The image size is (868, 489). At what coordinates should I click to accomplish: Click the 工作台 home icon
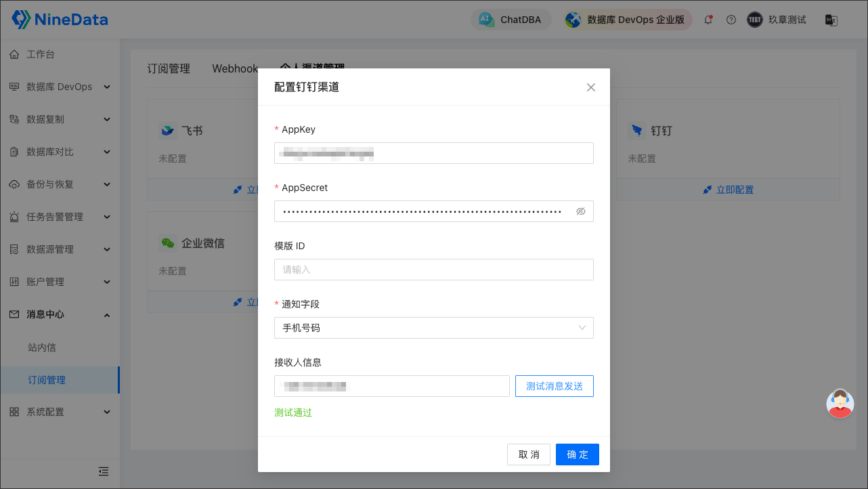point(14,54)
